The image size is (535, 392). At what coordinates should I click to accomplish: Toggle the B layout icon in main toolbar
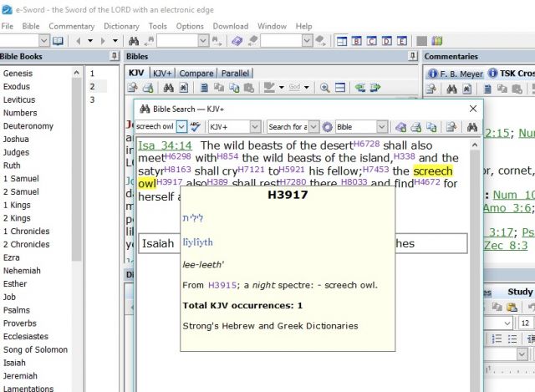tap(357, 41)
